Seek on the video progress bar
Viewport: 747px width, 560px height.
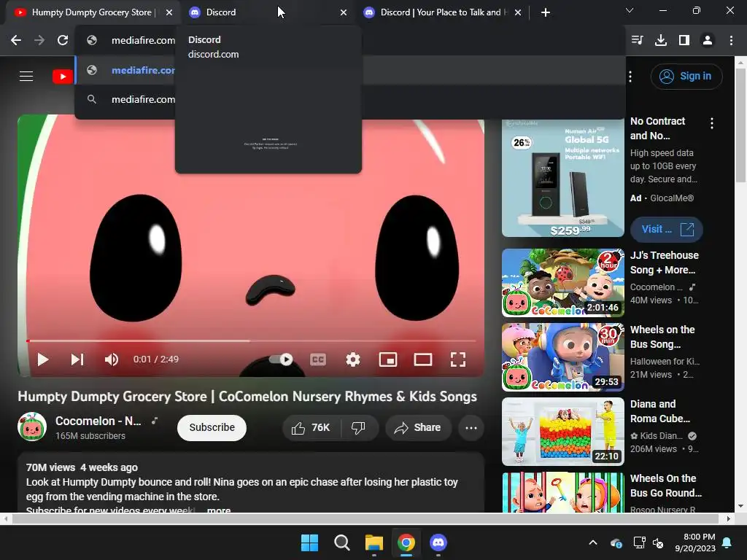[251, 341]
